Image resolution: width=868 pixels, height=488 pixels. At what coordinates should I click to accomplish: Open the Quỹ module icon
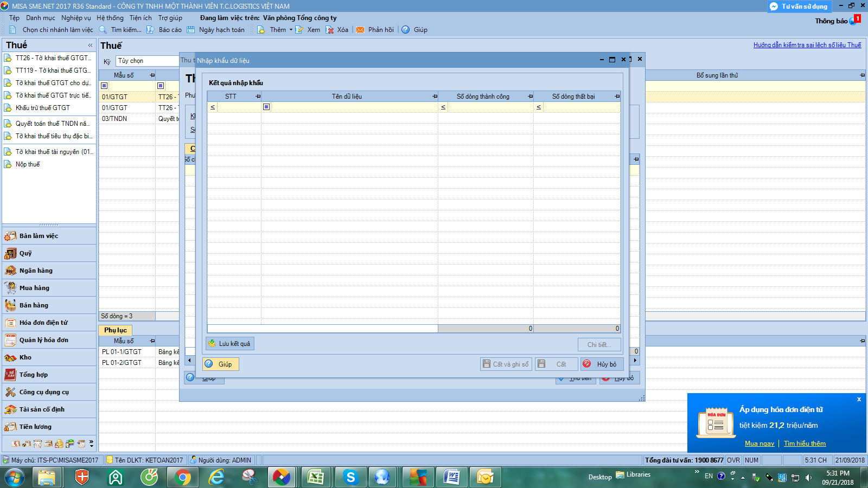[x=10, y=253]
